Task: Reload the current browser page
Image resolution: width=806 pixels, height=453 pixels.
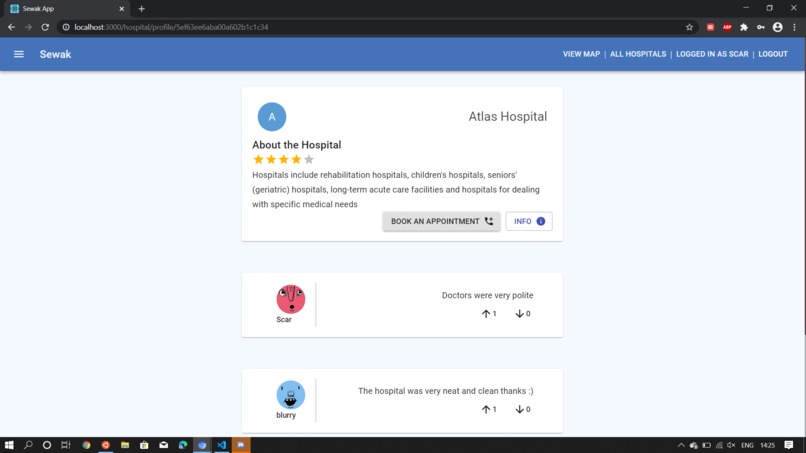Action: (45, 27)
